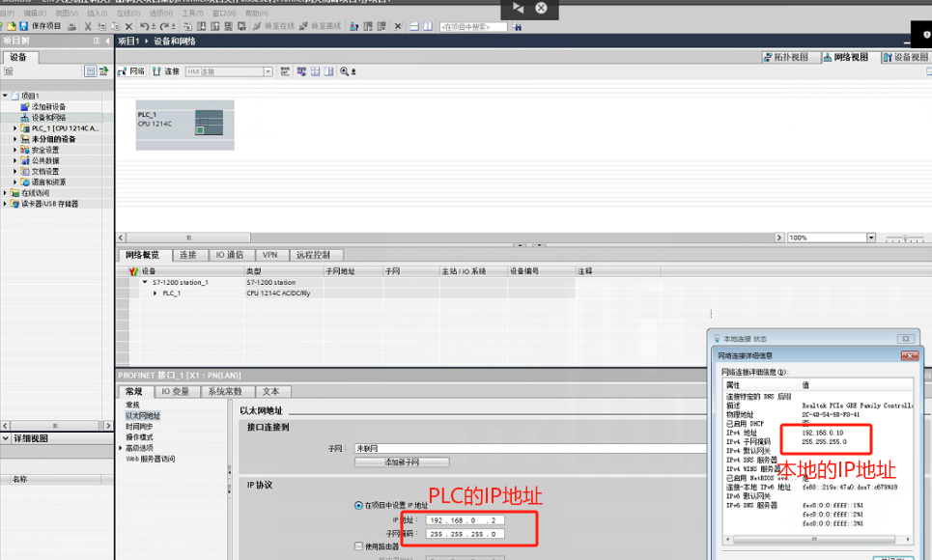Click the search binoculars icon beside project search
The width and height of the screenshot is (932, 560).
(x=517, y=26)
